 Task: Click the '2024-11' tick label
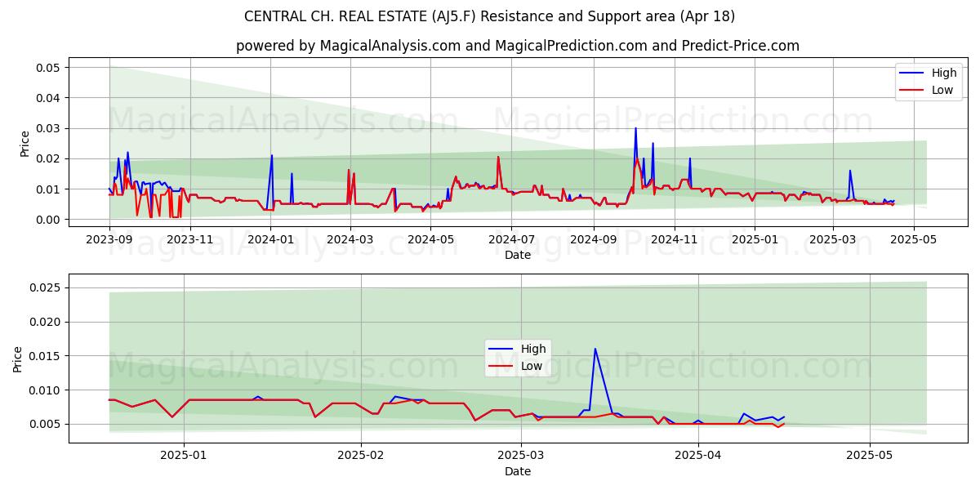click(x=675, y=239)
